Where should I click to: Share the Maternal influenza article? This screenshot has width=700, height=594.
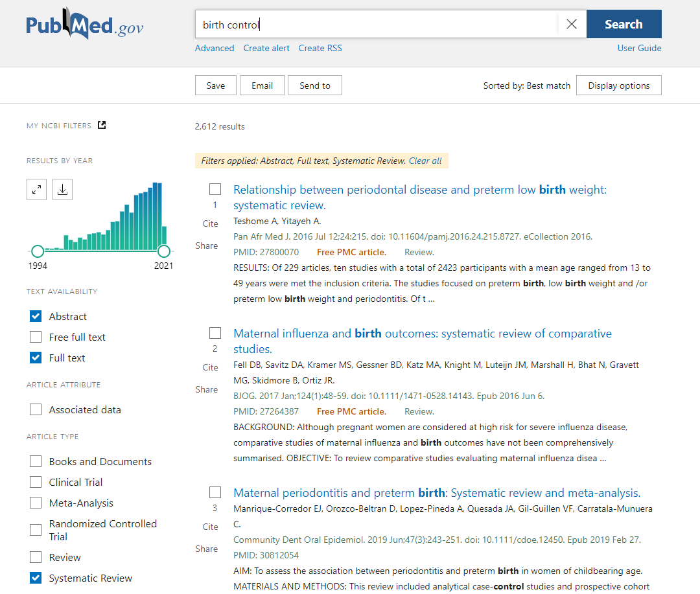point(207,389)
